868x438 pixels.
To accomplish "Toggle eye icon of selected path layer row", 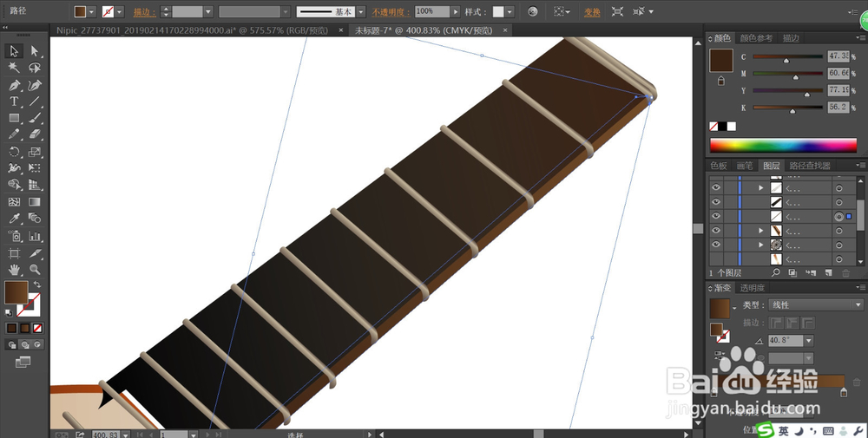I will tap(716, 216).
